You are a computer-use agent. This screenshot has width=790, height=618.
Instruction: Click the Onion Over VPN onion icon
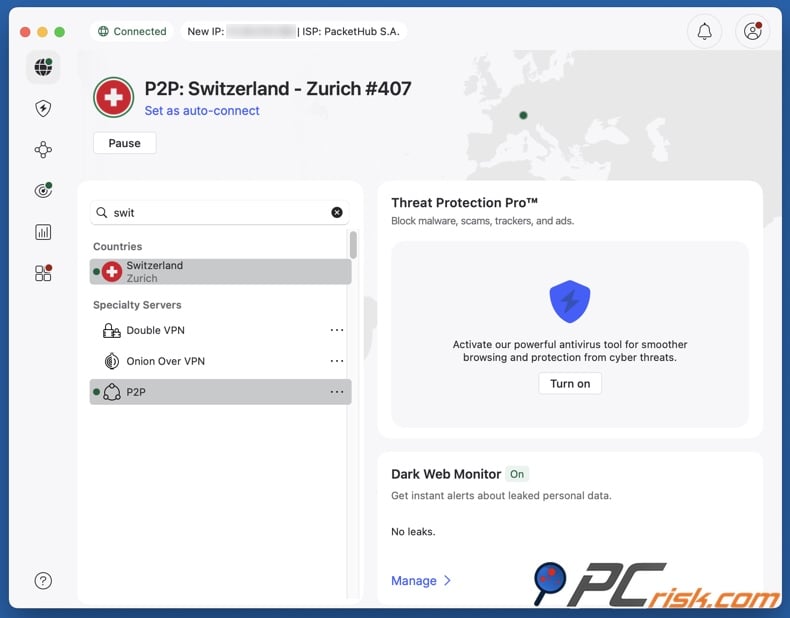point(111,361)
